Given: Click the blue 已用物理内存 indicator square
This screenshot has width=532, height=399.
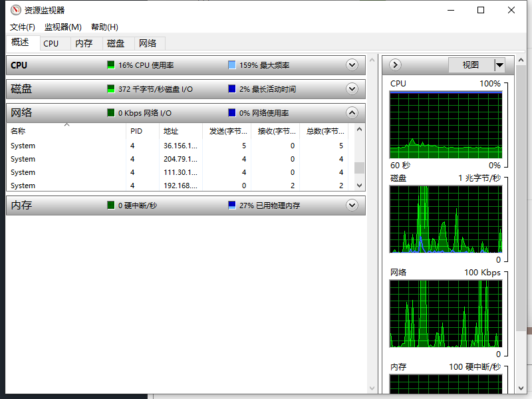Looking at the screenshot, I should click(x=231, y=205).
